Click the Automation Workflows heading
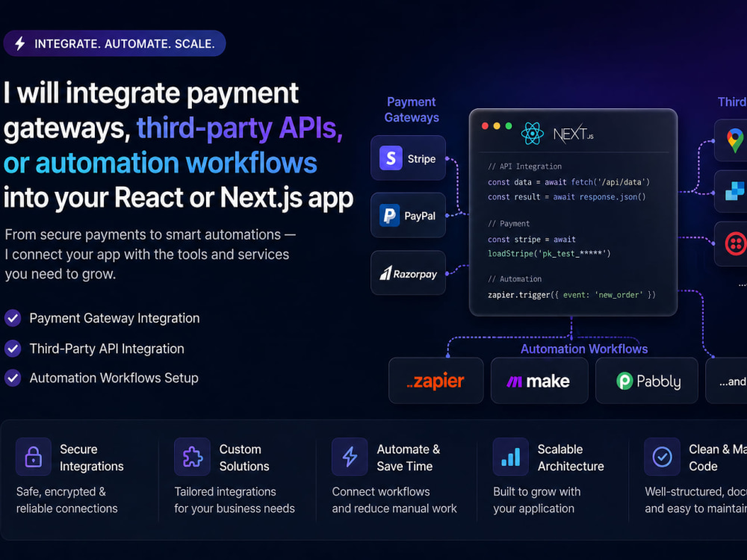This screenshot has height=560, width=747. pyautogui.click(x=584, y=349)
